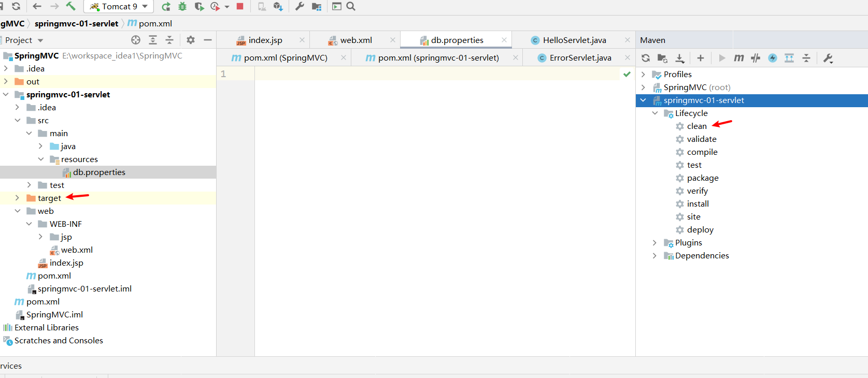Open the dropdown arrow next to profiler icon
The height and width of the screenshot is (378, 868).
point(227,7)
